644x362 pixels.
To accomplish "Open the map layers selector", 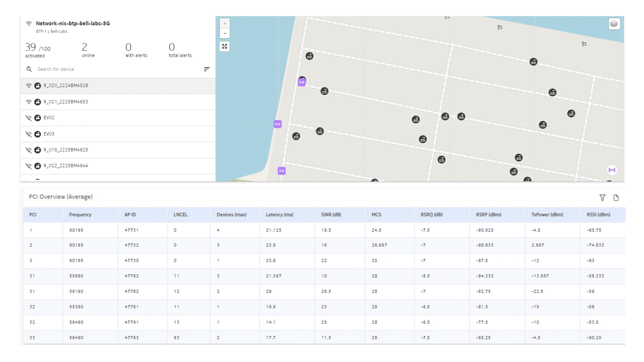I will pos(614,24).
